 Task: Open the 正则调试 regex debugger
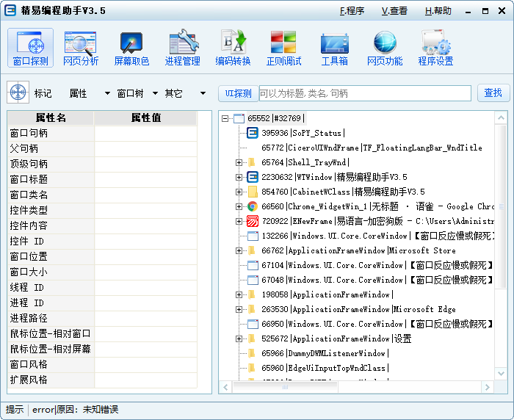pyautogui.click(x=283, y=48)
